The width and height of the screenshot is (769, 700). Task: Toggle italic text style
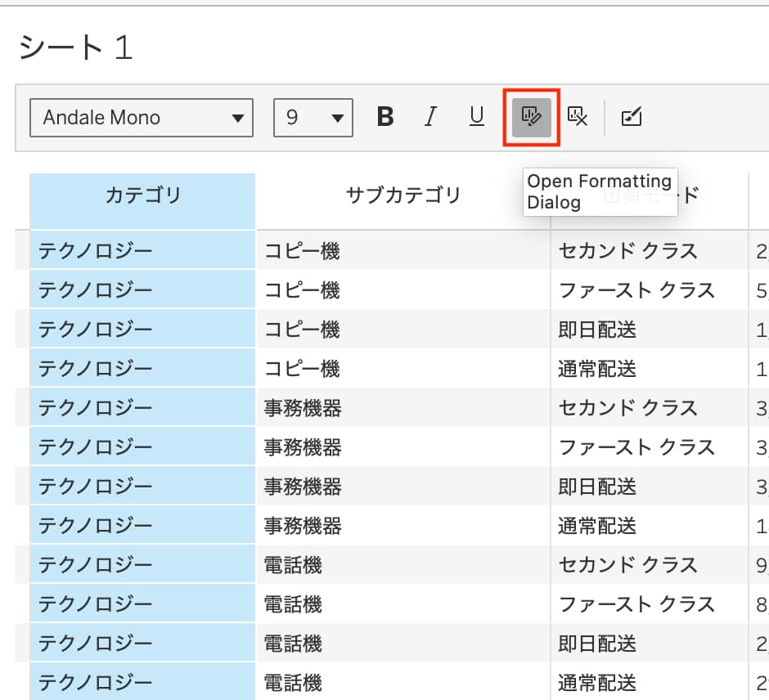[430, 118]
